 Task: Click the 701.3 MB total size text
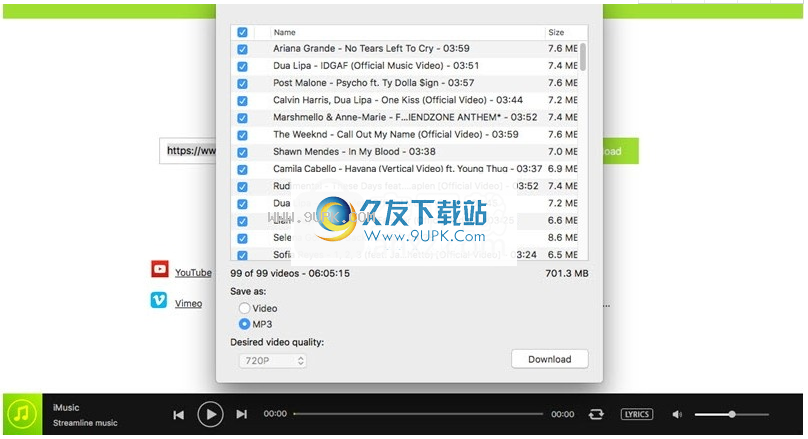567,273
